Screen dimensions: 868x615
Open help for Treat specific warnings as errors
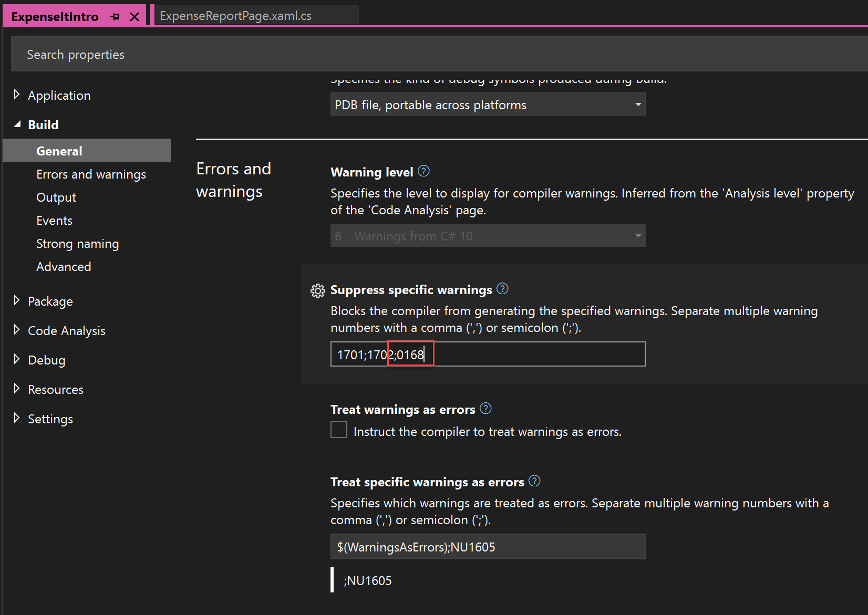pos(534,481)
